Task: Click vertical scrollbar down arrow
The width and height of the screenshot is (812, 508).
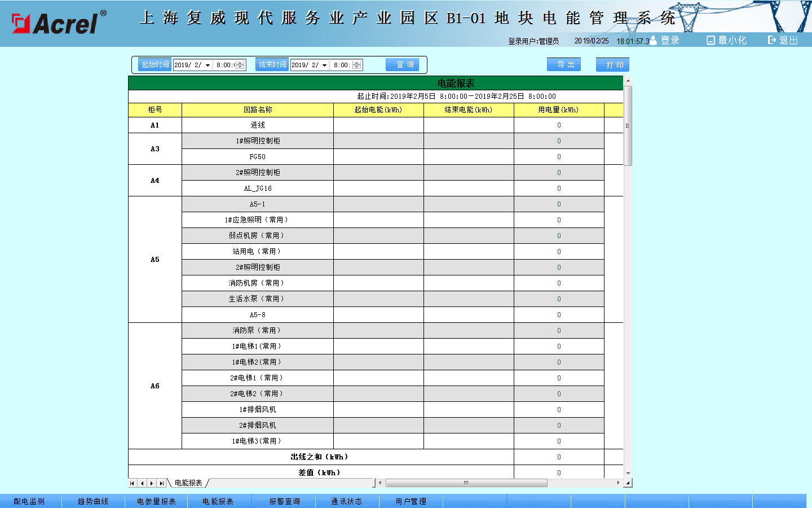Action: pyautogui.click(x=628, y=474)
